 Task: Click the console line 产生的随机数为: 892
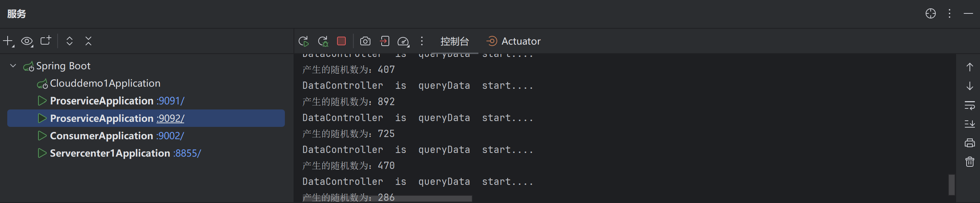(349, 102)
